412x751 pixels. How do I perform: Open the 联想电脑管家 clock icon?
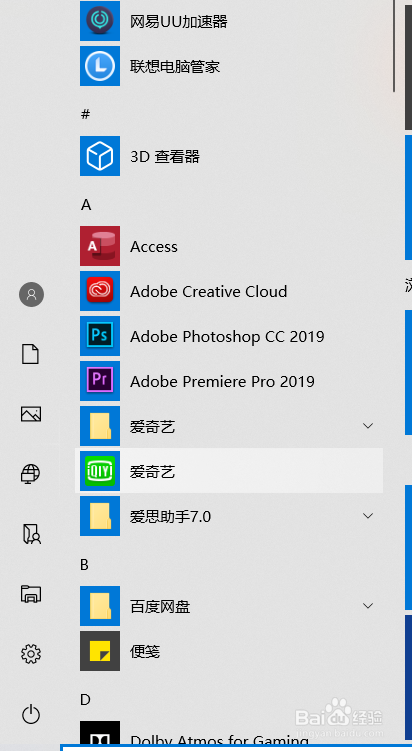100,66
